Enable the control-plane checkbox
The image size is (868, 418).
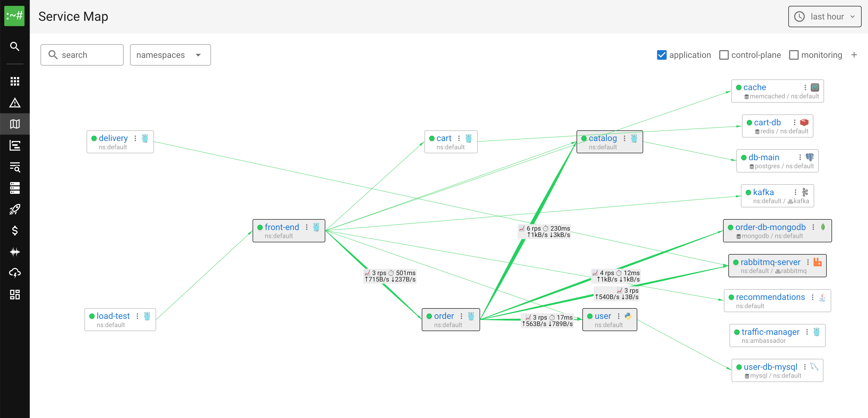pyautogui.click(x=724, y=55)
